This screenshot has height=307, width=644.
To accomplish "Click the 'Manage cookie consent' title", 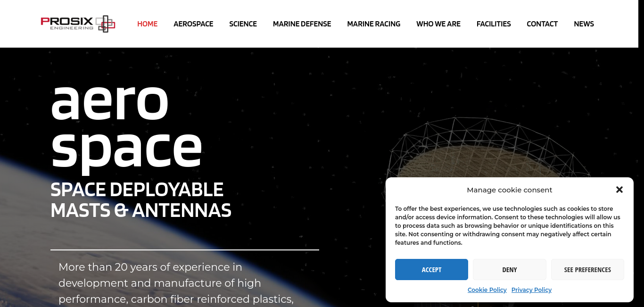I will coord(510,190).
